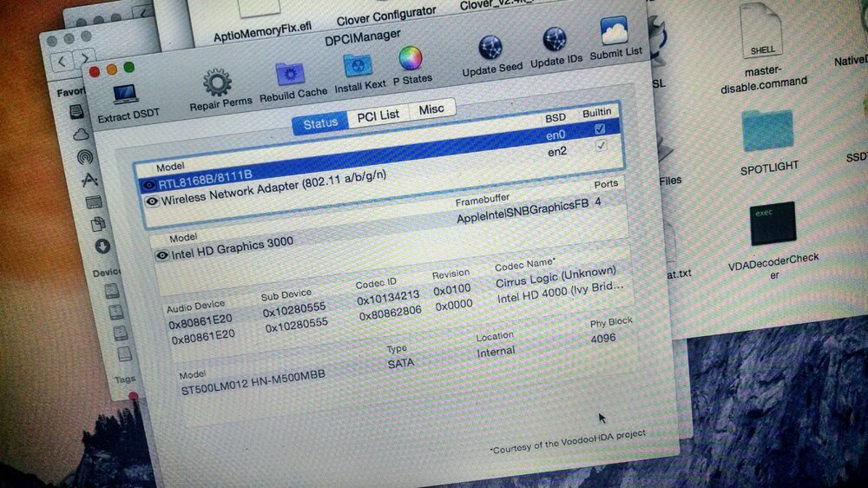Click the Update IDs icon
Image resolution: width=868 pixels, height=488 pixels.
click(x=555, y=41)
